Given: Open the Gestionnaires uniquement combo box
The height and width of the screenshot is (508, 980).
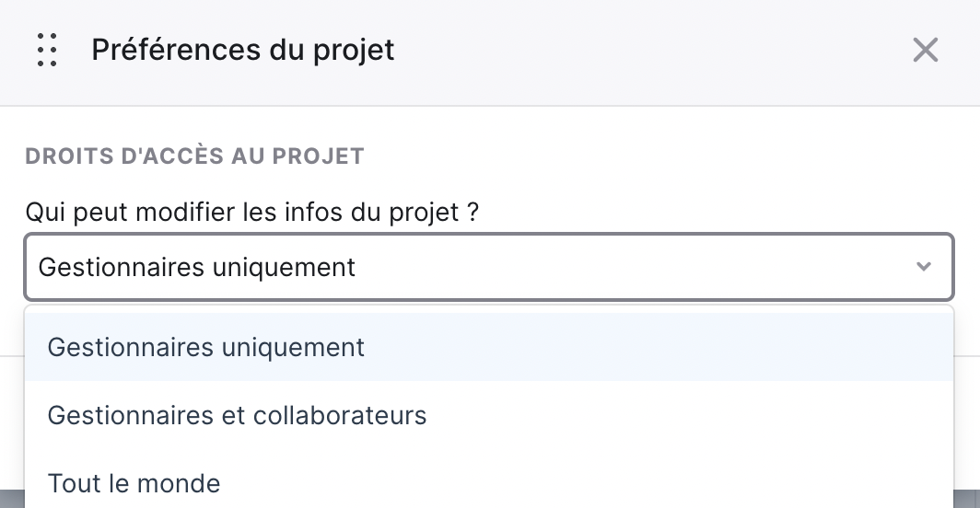Looking at the screenshot, I should click(489, 267).
